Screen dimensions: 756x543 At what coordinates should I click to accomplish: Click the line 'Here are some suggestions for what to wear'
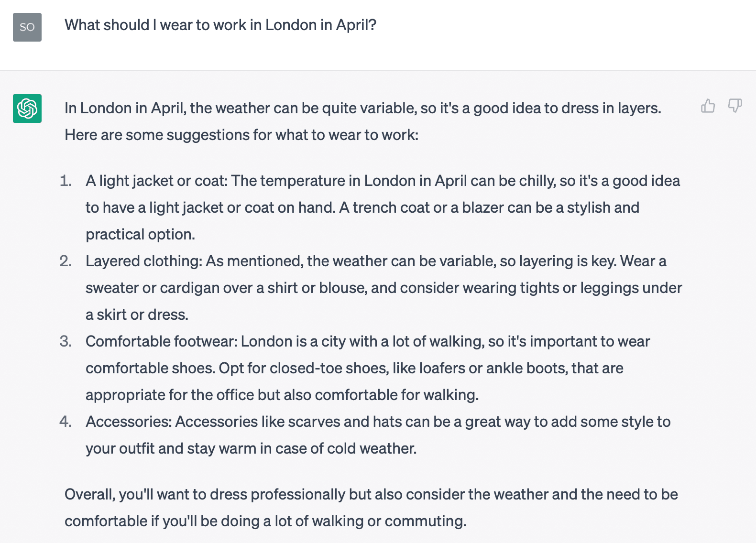(241, 135)
